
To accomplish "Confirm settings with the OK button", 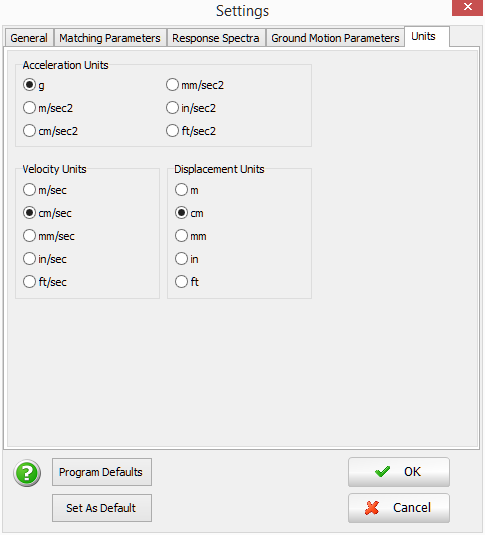I will [399, 472].
